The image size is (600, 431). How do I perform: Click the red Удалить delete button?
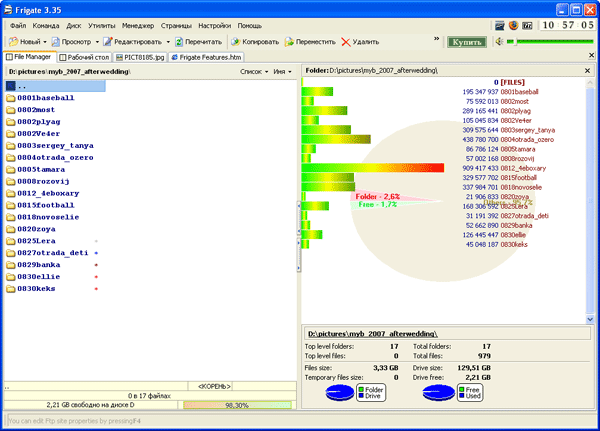(x=360, y=42)
